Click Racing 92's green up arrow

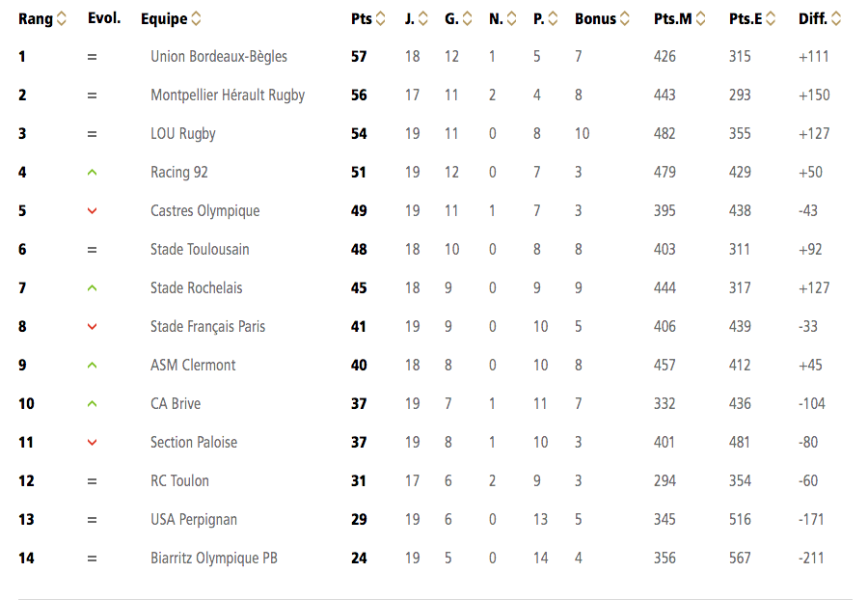tap(92, 173)
